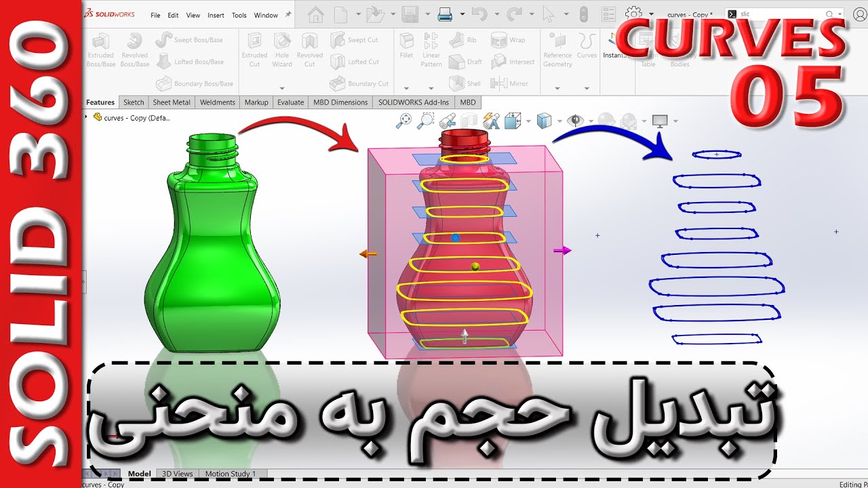Click the Undo arrow icon
The width and height of the screenshot is (868, 488).
click(479, 14)
